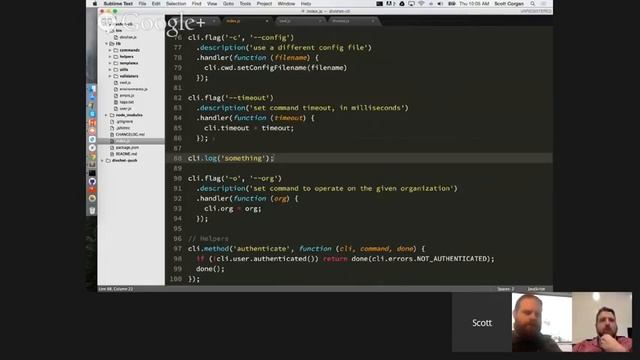Open README.md in the sidebar
640x360 pixels.
(x=126, y=154)
